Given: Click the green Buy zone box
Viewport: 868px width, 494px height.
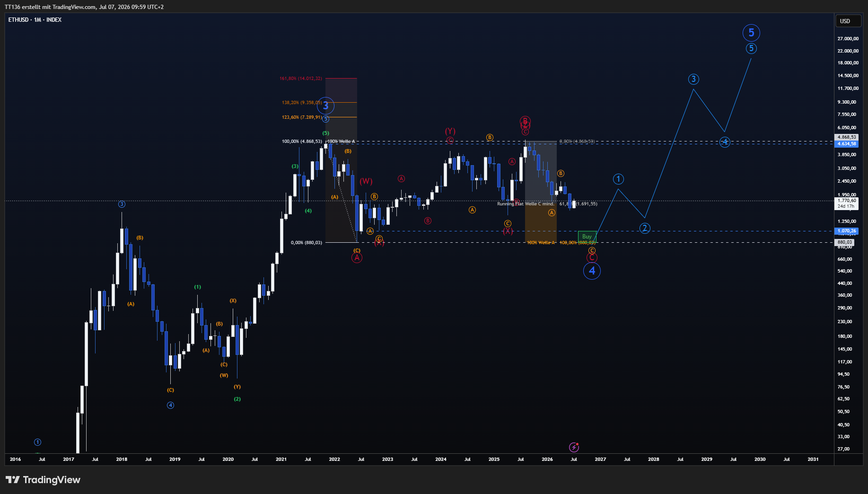Looking at the screenshot, I should [x=587, y=237].
